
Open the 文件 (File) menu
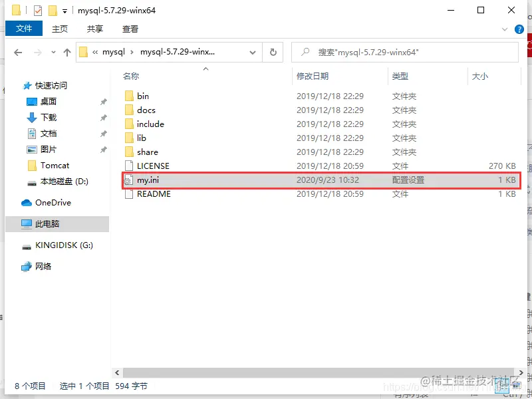tap(23, 29)
